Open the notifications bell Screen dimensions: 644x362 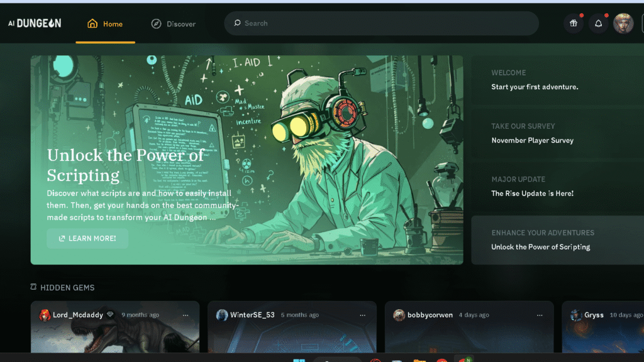click(x=598, y=23)
